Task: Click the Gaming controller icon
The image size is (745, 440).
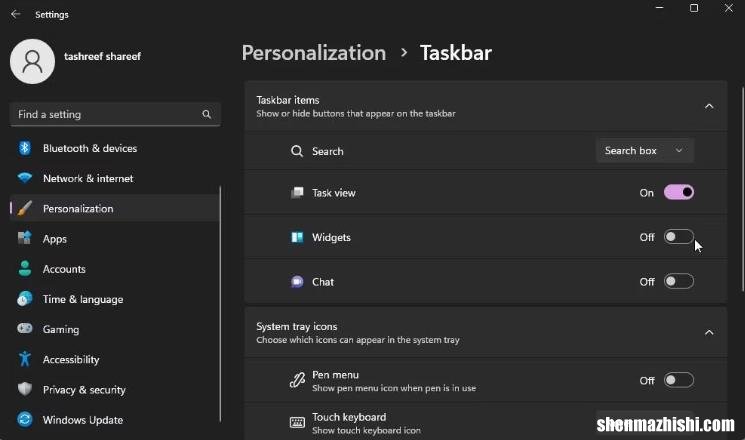Action: click(25, 328)
